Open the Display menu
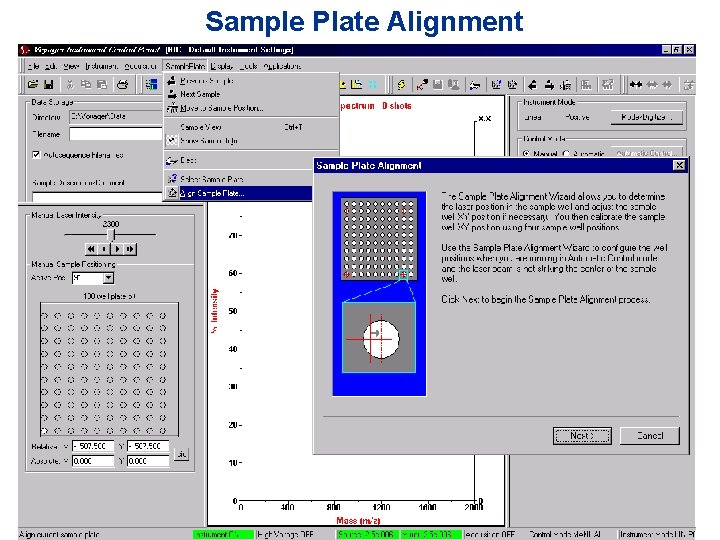The height and width of the screenshot is (540, 720). coord(222,66)
